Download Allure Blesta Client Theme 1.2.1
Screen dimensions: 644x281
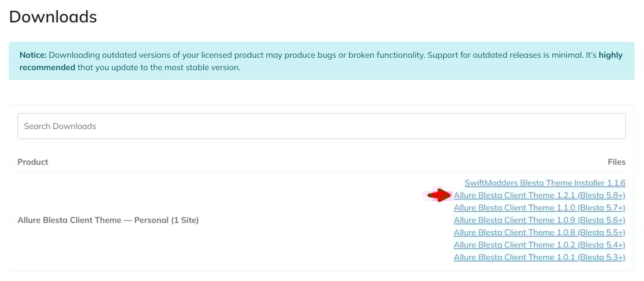[x=539, y=196]
